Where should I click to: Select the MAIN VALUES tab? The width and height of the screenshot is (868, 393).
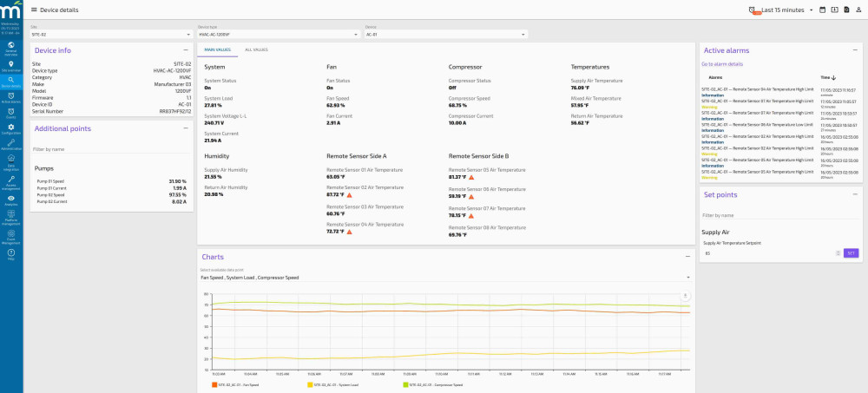tap(217, 49)
